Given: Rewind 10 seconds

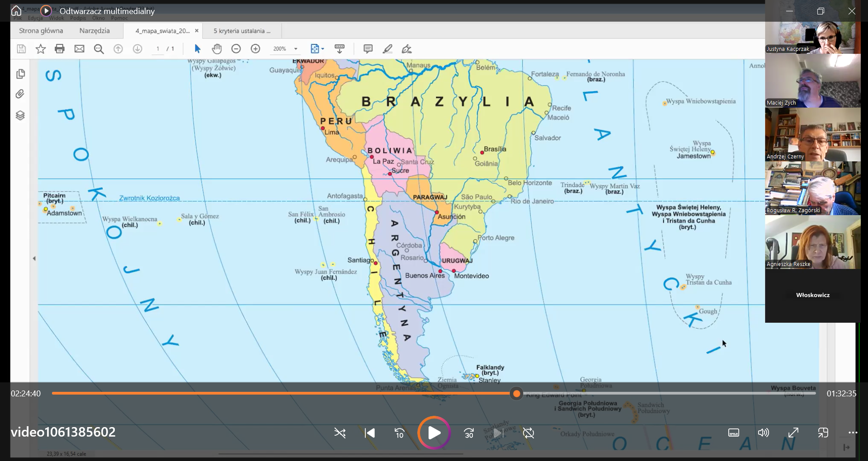Looking at the screenshot, I should (400, 433).
